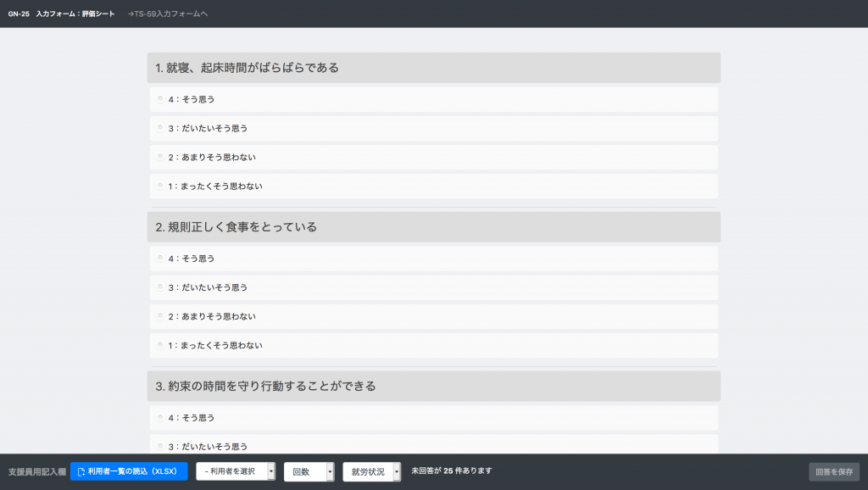Click the 未回答が 25 件あります status text
This screenshot has width=868, height=490.
452,471
